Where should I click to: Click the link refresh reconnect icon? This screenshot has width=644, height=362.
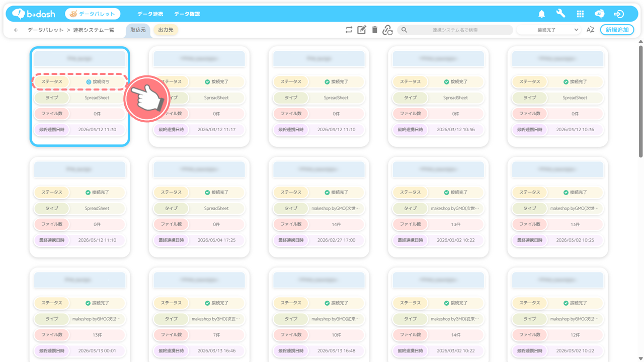click(x=387, y=30)
